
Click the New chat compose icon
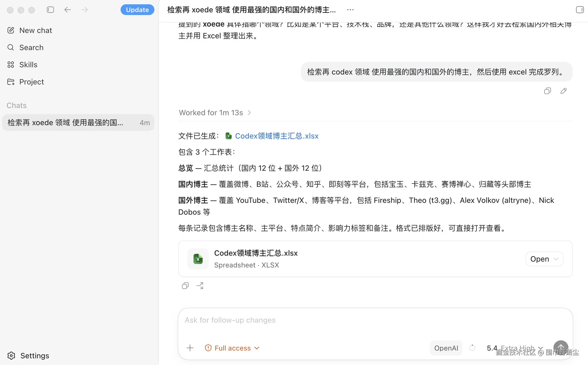(x=11, y=30)
